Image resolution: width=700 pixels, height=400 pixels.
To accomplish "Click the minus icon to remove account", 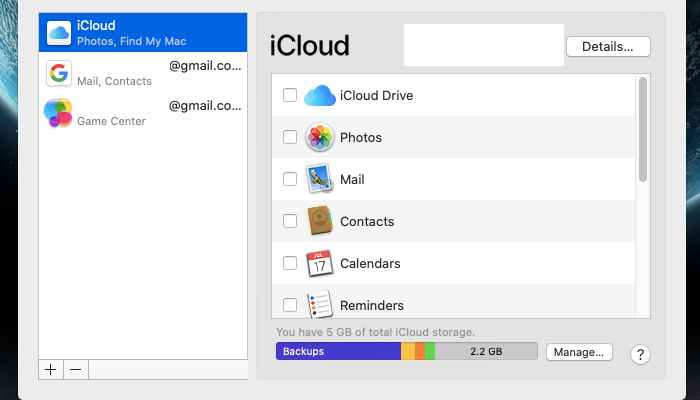I will [x=76, y=370].
